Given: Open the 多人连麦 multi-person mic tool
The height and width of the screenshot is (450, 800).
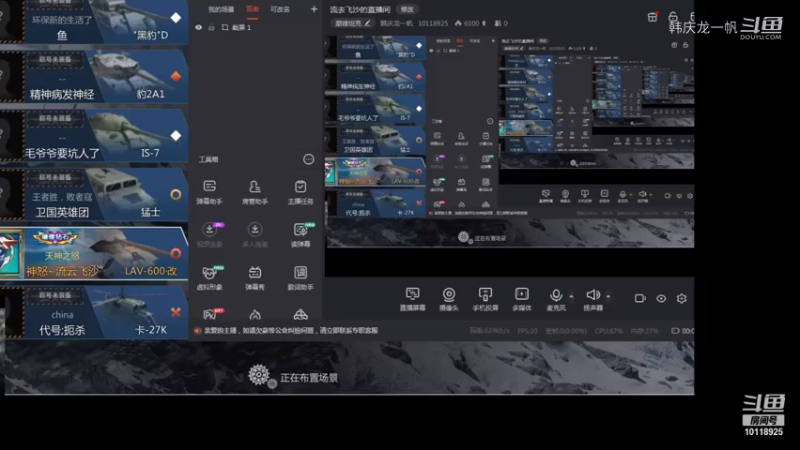Looking at the screenshot, I should tap(255, 235).
